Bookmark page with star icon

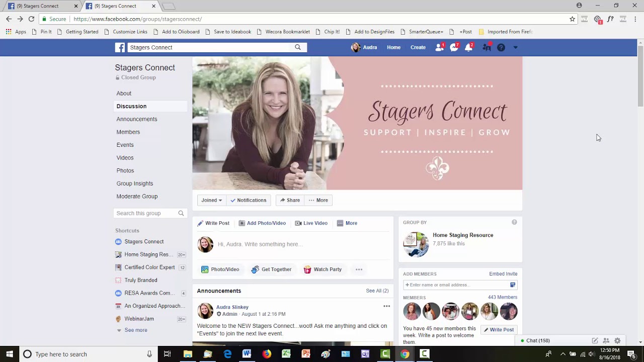tap(572, 19)
